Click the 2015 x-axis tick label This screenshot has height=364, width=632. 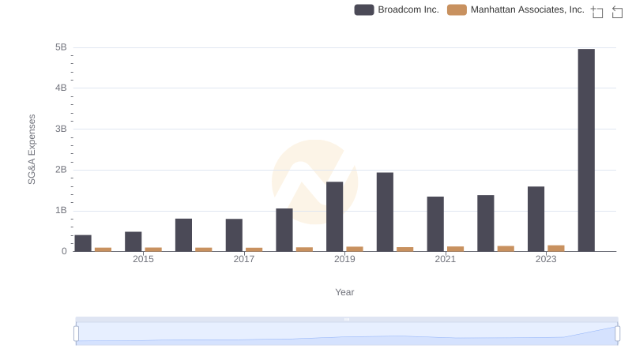[x=143, y=259]
